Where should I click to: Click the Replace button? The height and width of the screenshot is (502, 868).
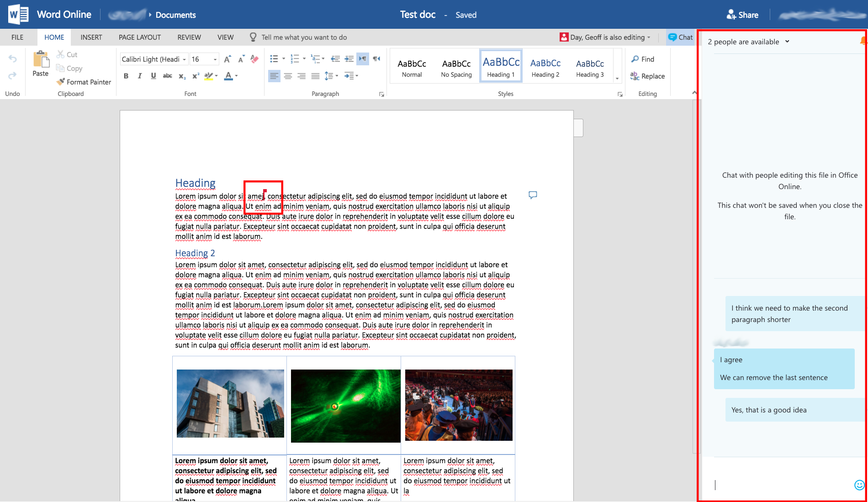point(647,76)
